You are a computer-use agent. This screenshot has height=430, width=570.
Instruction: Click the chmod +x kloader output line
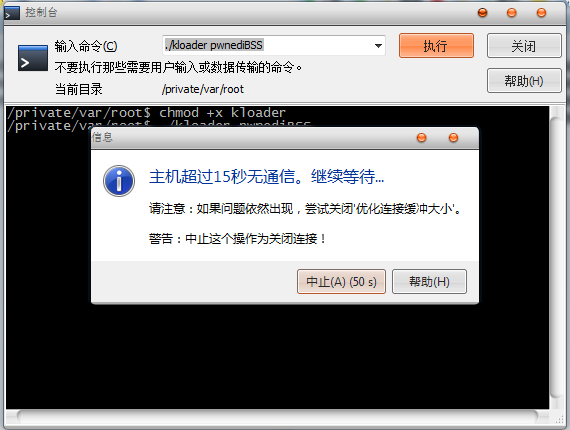coord(146,113)
